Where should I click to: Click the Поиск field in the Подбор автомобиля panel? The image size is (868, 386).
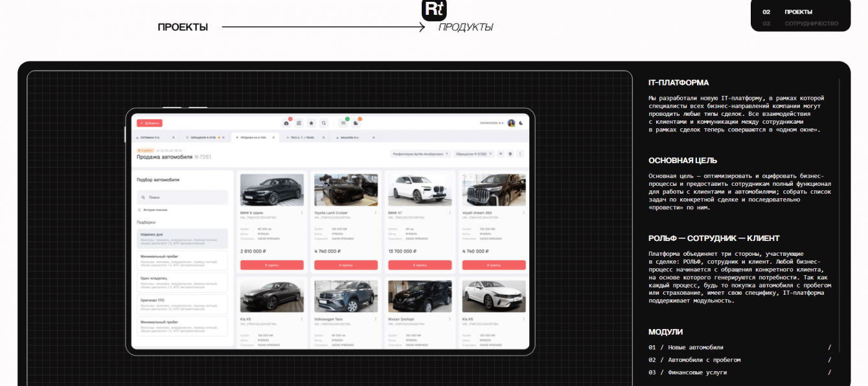tap(182, 197)
